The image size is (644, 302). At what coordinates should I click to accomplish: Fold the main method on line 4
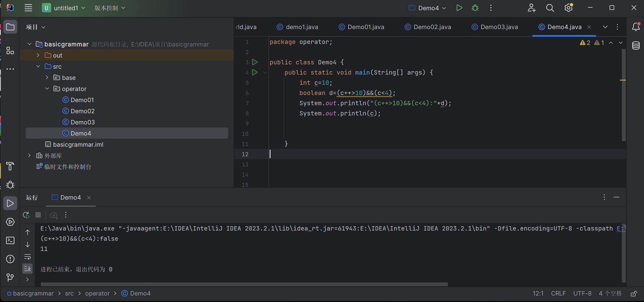(265, 73)
